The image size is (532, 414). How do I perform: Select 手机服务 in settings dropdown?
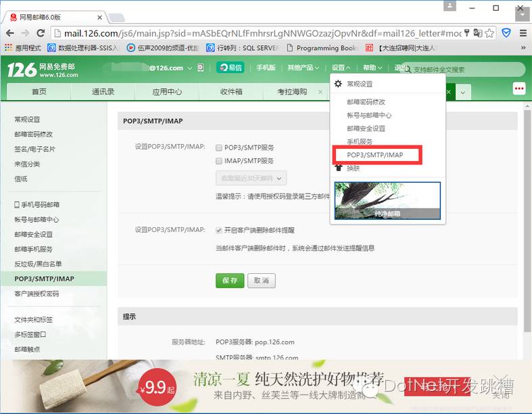360,141
